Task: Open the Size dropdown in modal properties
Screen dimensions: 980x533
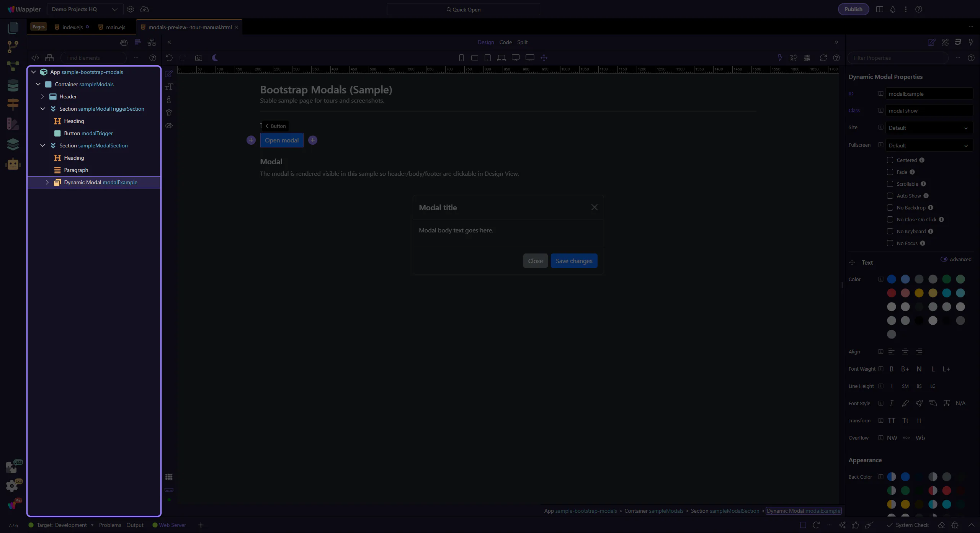Action: [x=929, y=128]
